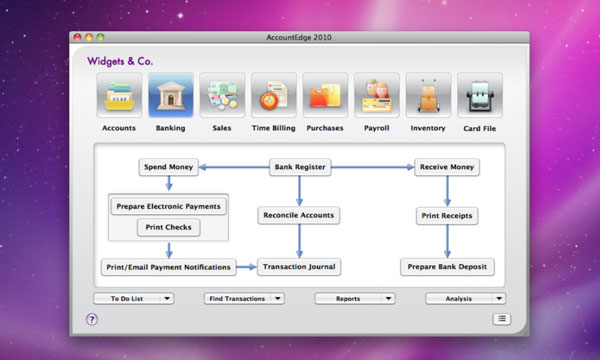Click the To Do List button
The height and width of the screenshot is (360, 600).
click(127, 298)
